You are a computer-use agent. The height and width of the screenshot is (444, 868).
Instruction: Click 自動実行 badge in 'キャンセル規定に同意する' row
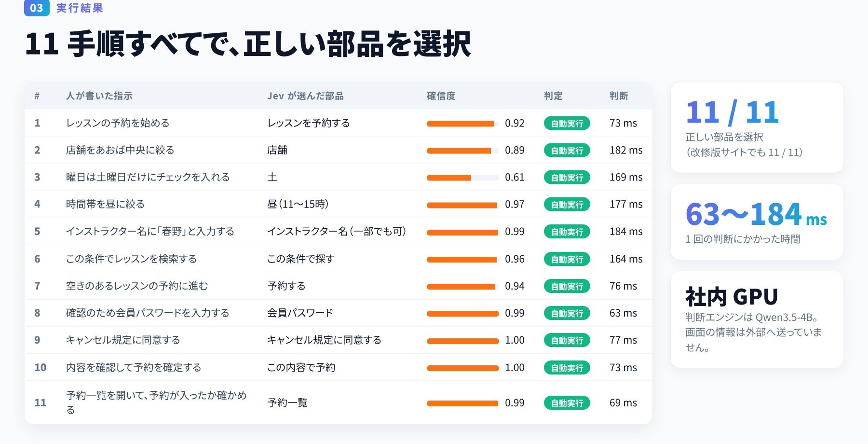coord(567,340)
